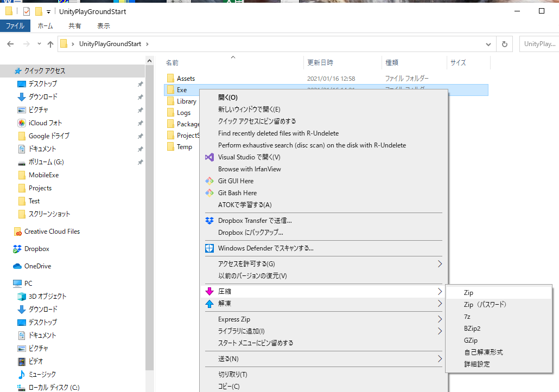Navigate up to the parent folder

(50, 44)
